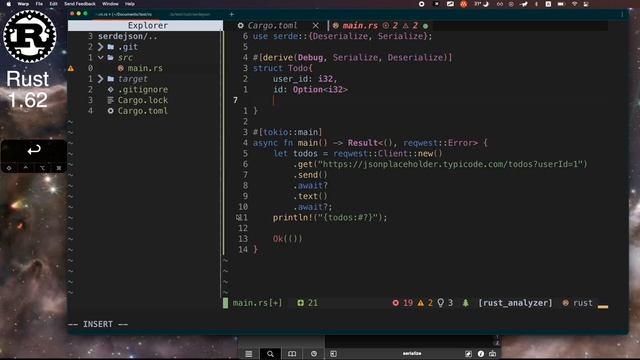
Task: Click the lightbulb hint icon showing 3
Action: pos(441,303)
